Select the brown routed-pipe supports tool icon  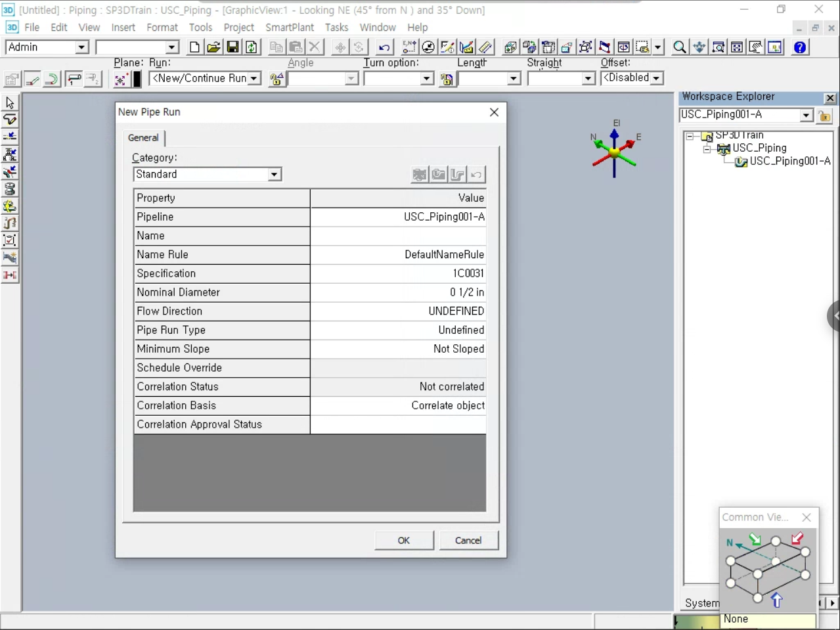[10, 223]
